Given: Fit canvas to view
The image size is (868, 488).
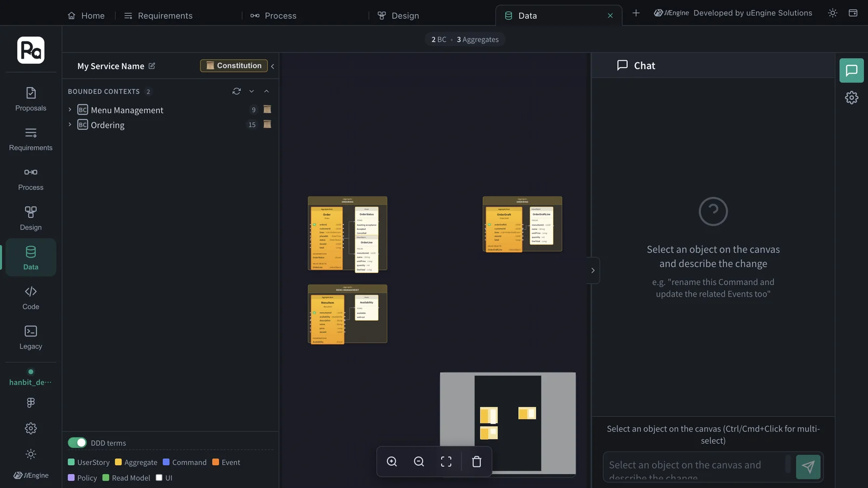Looking at the screenshot, I should [x=446, y=461].
